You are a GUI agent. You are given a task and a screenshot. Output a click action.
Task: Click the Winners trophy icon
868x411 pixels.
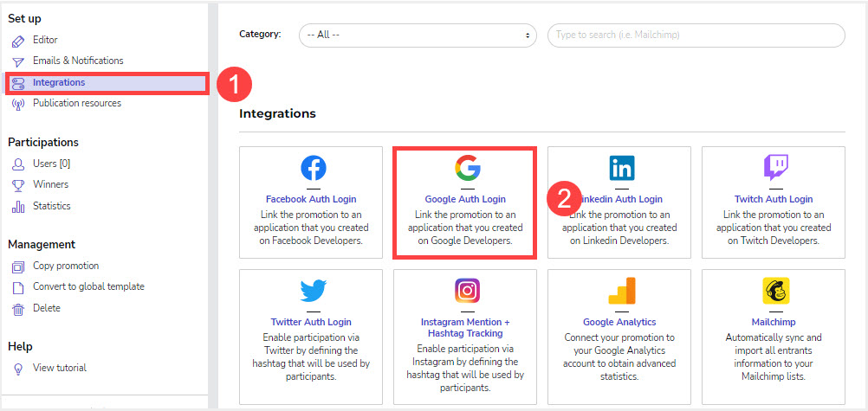pos(18,185)
